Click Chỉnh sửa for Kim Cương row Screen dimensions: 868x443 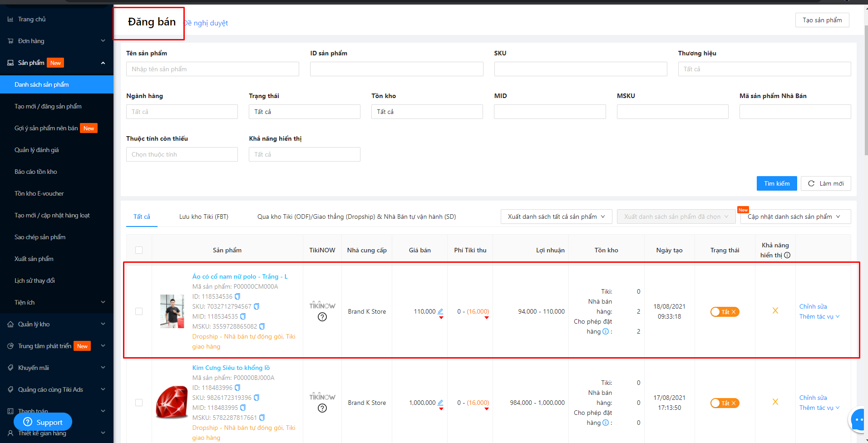tap(813, 398)
